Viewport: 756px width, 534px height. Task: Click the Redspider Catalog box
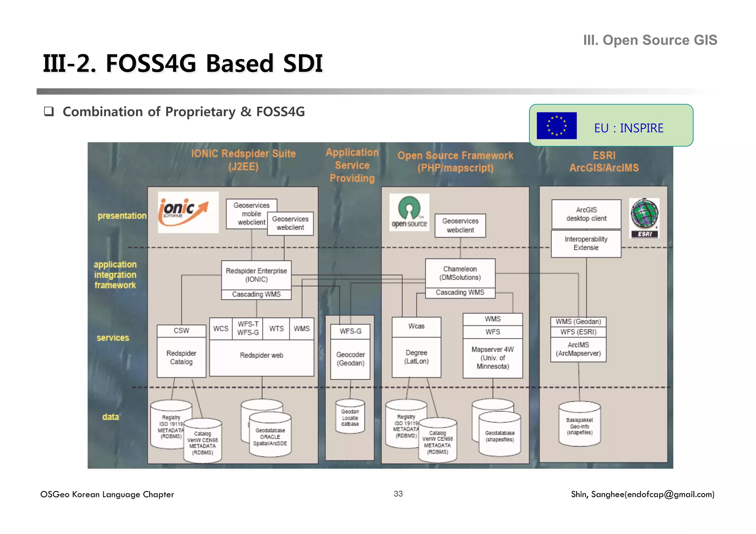tap(181, 357)
